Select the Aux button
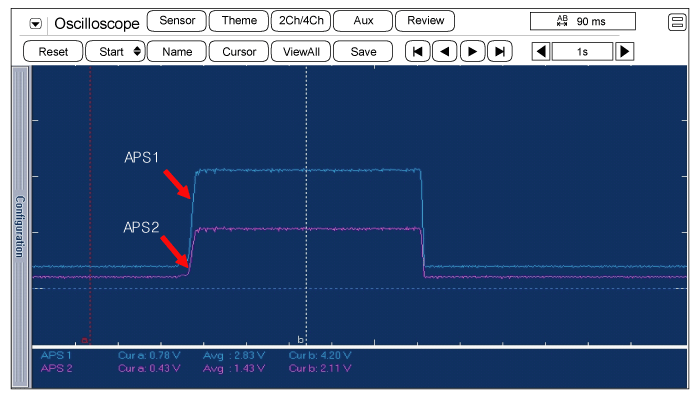This screenshot has height=397, width=700. point(363,21)
